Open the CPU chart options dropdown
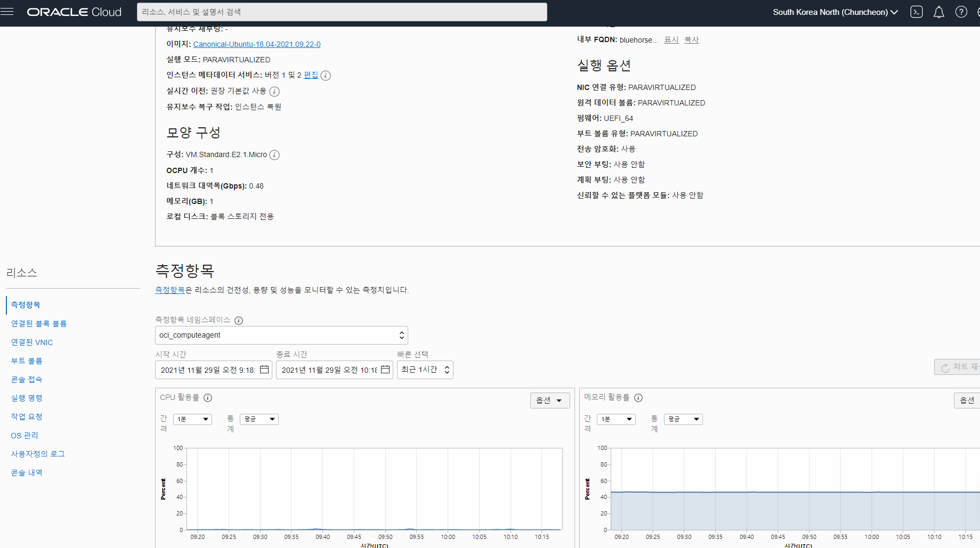980x548 pixels. click(x=550, y=400)
